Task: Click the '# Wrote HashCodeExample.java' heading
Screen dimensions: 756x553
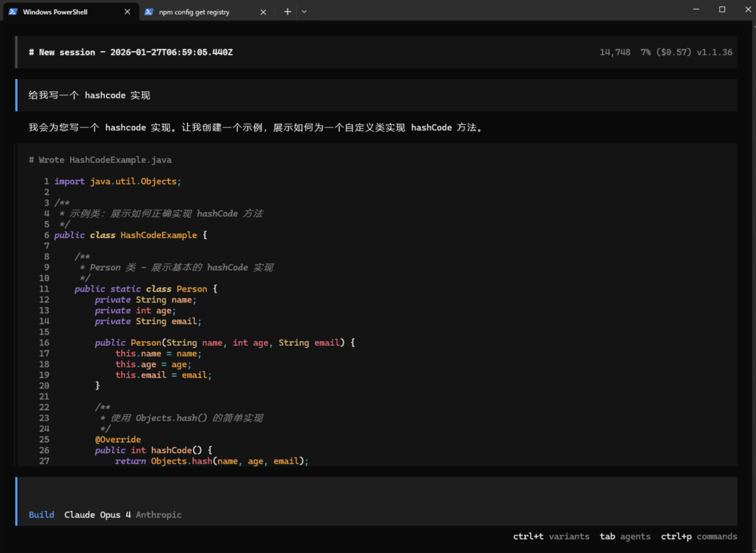Action: (x=100, y=160)
